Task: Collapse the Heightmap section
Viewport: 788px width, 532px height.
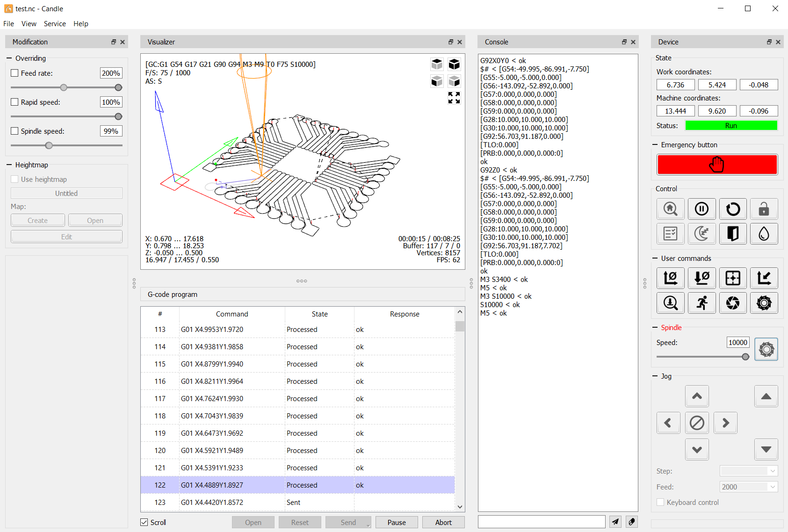Action: click(9, 165)
